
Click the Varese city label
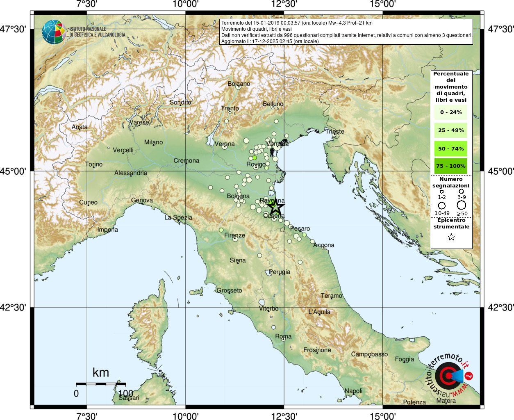coord(139,122)
